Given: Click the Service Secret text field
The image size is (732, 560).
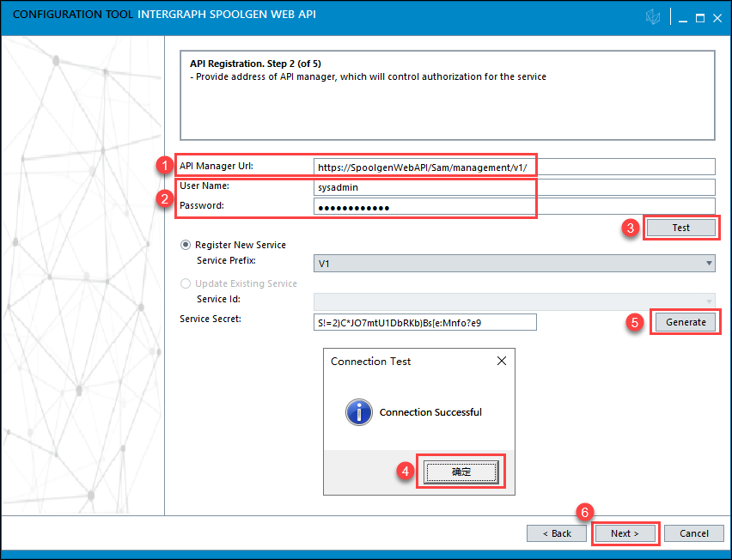Looking at the screenshot, I should [x=424, y=322].
